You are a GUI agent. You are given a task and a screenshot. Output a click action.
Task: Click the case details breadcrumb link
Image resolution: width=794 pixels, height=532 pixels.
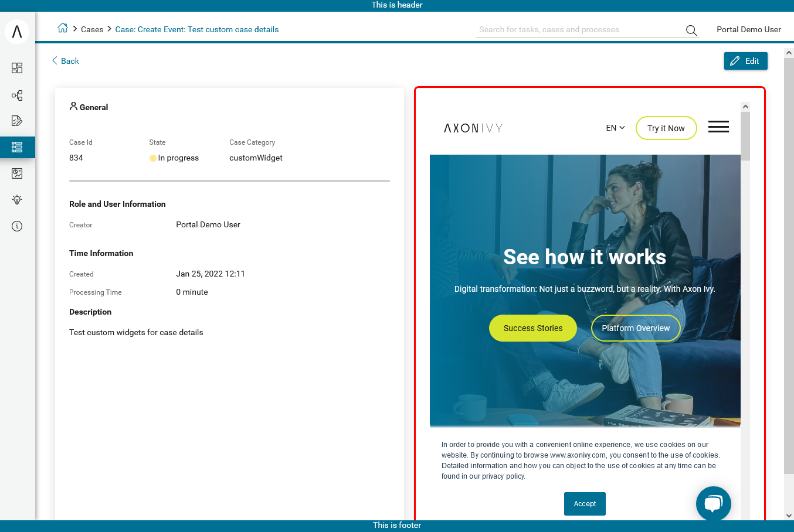(197, 29)
